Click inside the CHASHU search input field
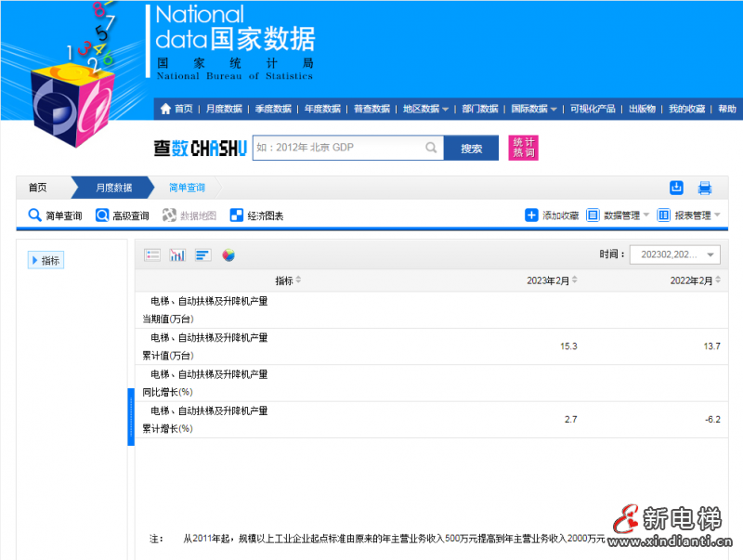 pyautogui.click(x=348, y=148)
